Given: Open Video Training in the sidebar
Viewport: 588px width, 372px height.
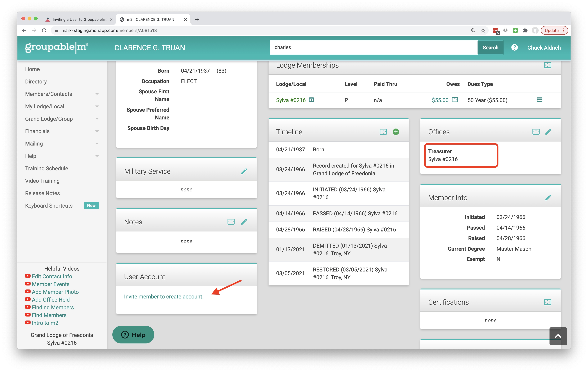Looking at the screenshot, I should tap(42, 181).
